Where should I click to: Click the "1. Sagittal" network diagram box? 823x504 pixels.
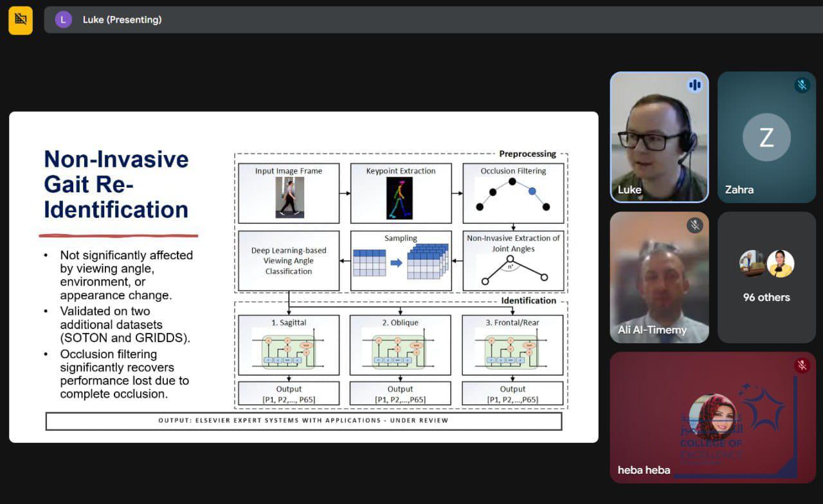pos(289,345)
